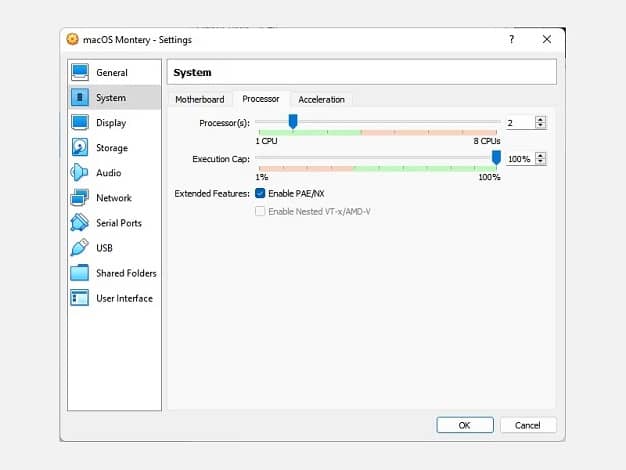Open the Network adapters icon
Viewport: 626px width, 470px height.
[79, 198]
